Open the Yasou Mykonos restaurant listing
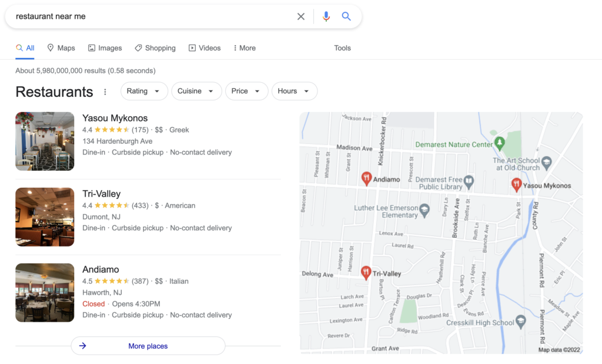 point(115,118)
